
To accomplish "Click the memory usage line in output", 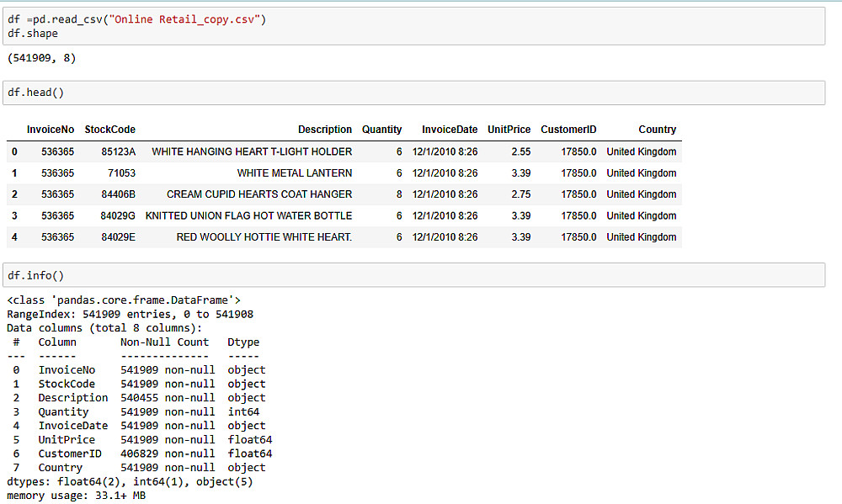I will coord(77,496).
